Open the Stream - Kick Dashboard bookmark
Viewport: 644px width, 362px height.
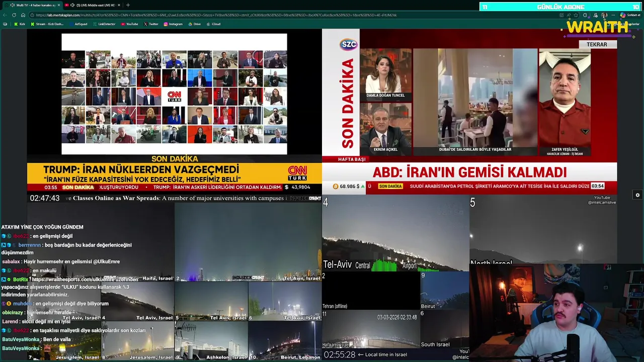[47, 24]
